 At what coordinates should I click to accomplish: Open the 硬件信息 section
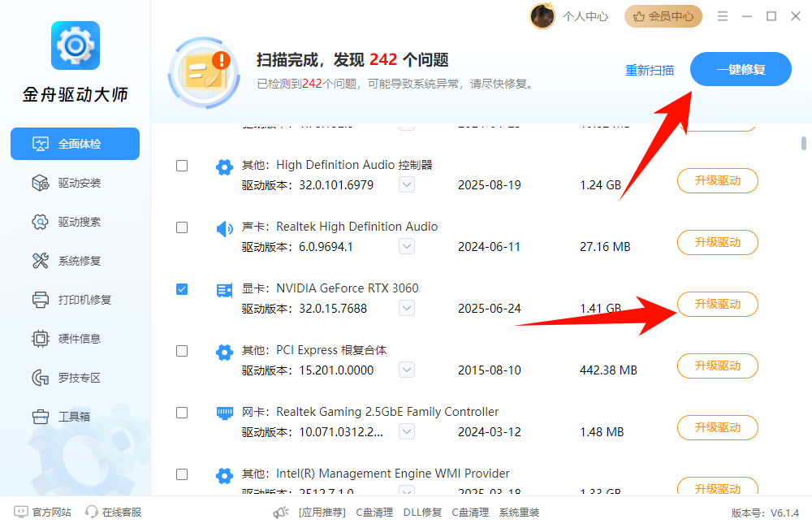[x=75, y=339]
